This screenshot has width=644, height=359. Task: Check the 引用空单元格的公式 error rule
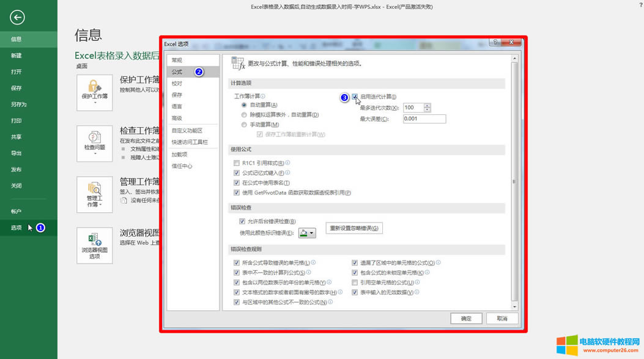coord(354,283)
